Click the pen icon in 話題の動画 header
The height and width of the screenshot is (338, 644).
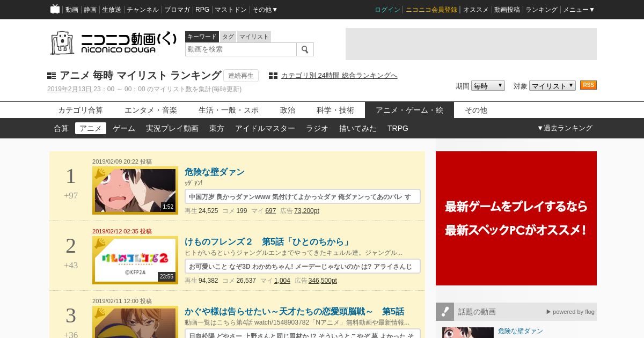point(445,312)
